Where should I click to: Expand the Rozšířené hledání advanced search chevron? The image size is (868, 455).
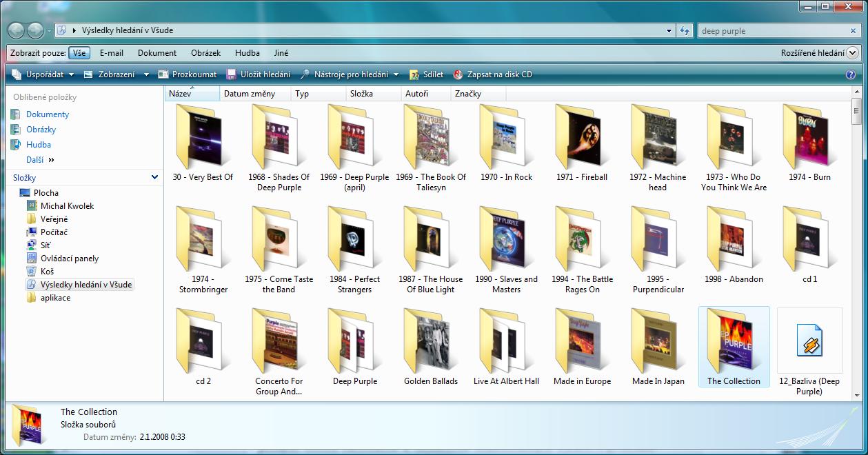[x=853, y=52]
